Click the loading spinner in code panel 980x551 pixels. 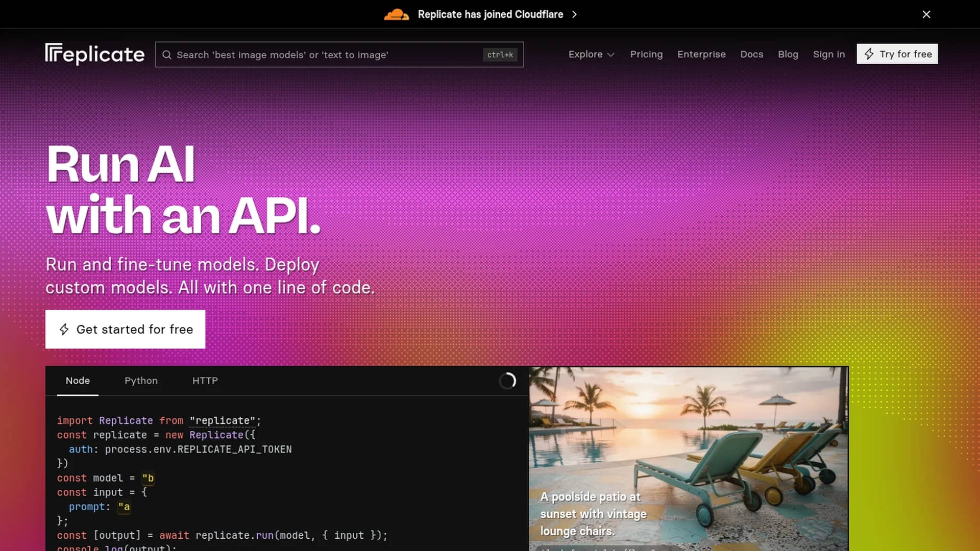pos(507,381)
